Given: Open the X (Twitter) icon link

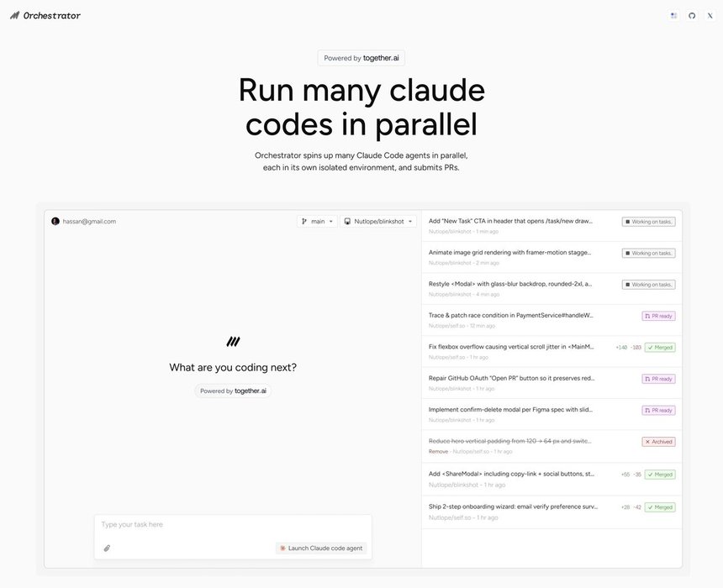Looking at the screenshot, I should coord(710,16).
